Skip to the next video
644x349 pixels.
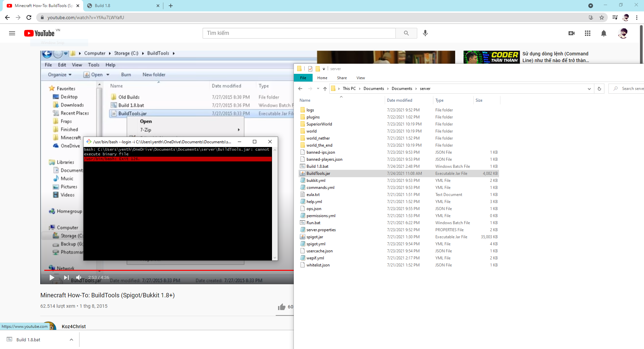click(x=66, y=278)
